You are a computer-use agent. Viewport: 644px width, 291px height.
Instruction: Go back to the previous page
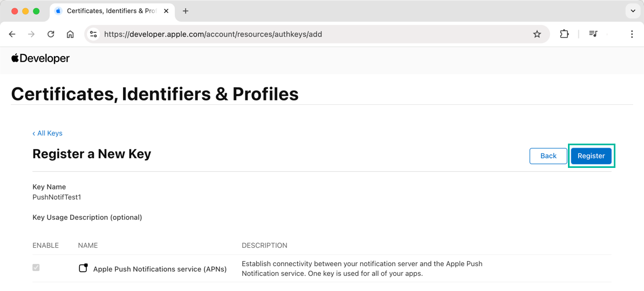click(x=12, y=34)
